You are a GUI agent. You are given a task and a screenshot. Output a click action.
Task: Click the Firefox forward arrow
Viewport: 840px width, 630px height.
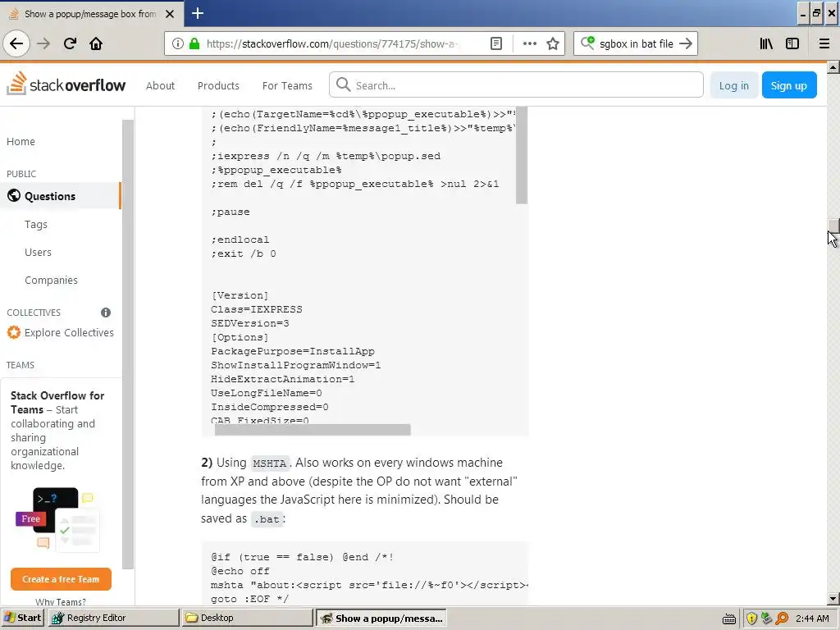coord(43,43)
